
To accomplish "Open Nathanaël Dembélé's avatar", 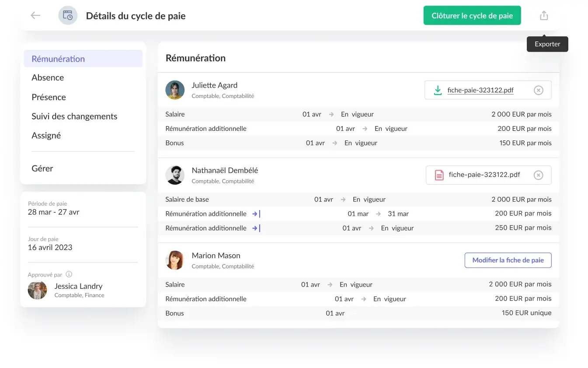I will click(x=175, y=175).
